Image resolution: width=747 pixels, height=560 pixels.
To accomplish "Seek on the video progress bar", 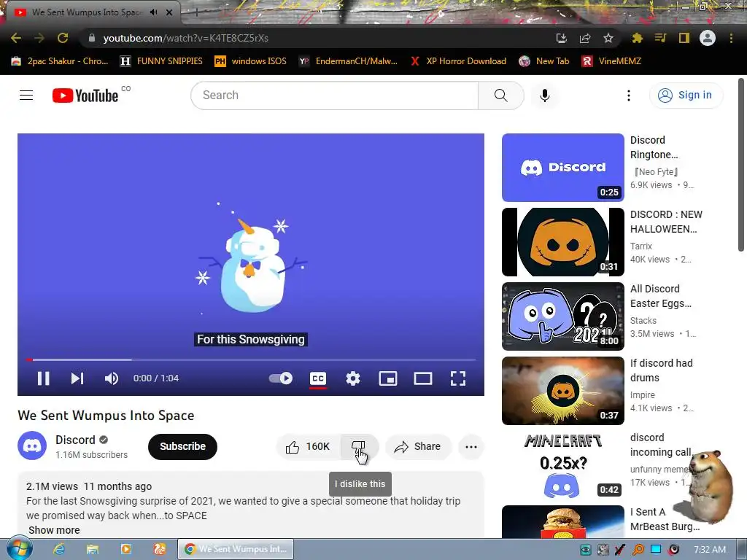I will click(x=251, y=359).
